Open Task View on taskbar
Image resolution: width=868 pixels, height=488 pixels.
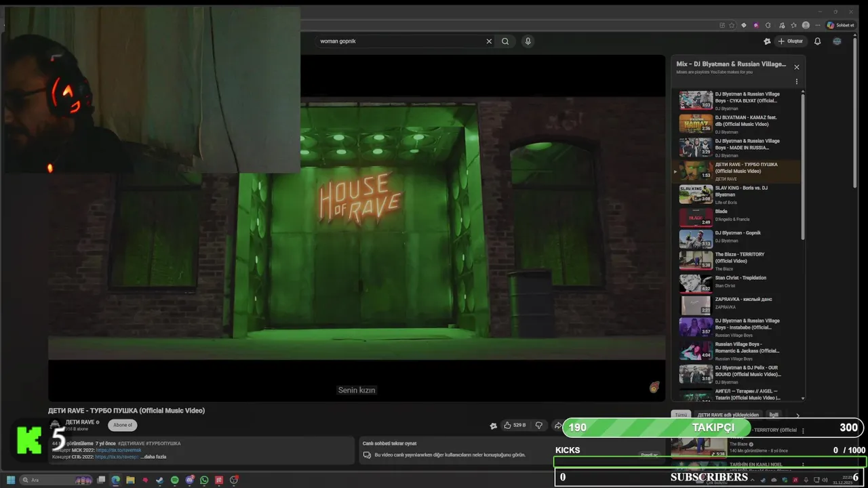coord(101,480)
